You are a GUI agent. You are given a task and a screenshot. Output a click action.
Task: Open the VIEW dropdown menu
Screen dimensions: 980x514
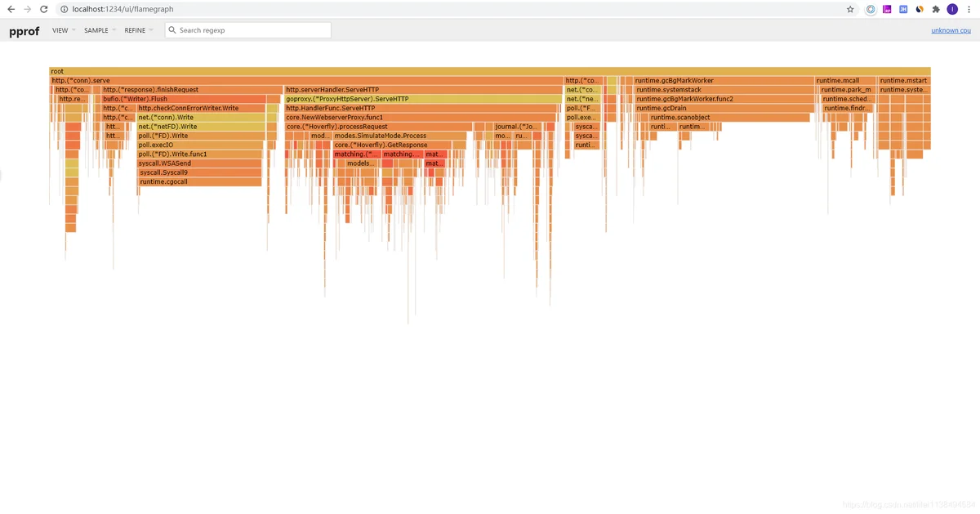pos(63,30)
